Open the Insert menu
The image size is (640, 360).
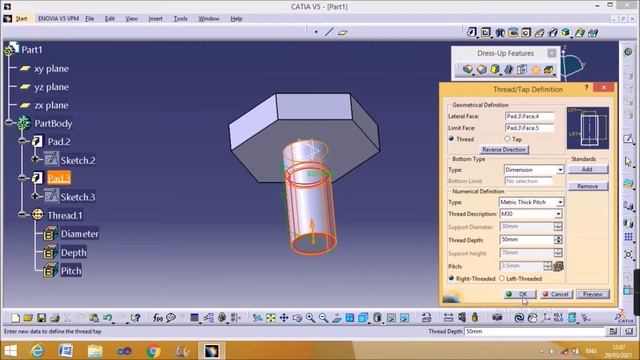(156, 19)
